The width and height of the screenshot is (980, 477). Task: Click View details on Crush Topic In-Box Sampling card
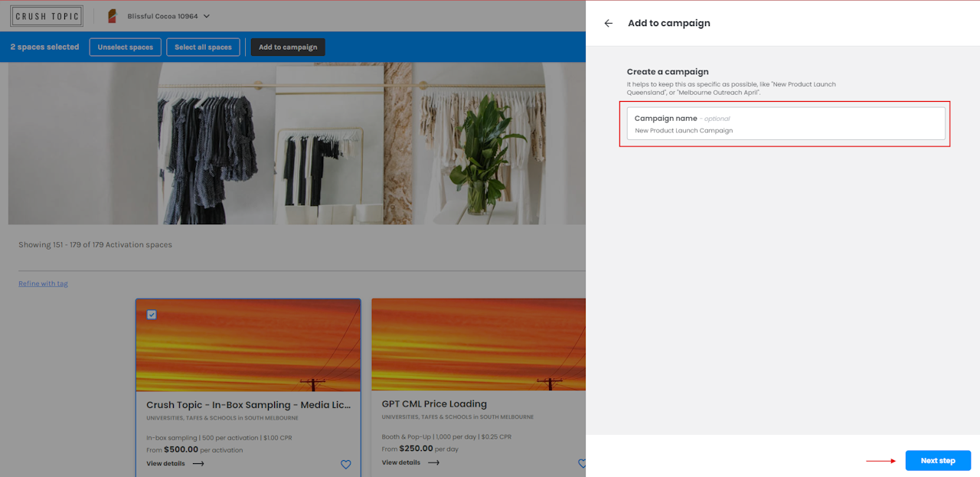pyautogui.click(x=175, y=463)
